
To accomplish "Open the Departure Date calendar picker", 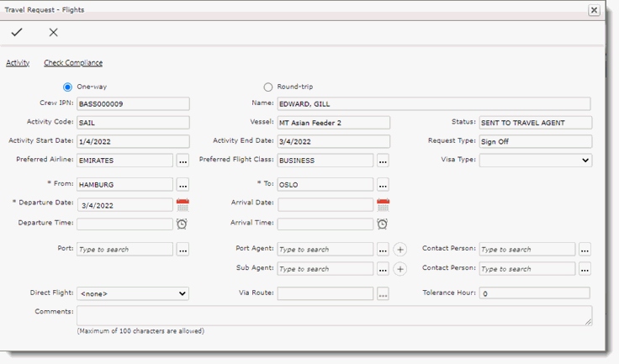I will click(x=183, y=204).
